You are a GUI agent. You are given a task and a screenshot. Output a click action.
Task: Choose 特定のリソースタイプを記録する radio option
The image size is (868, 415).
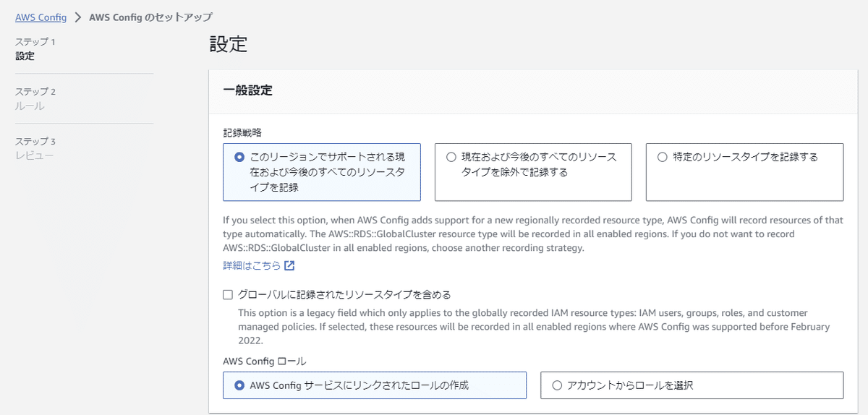coord(744,171)
